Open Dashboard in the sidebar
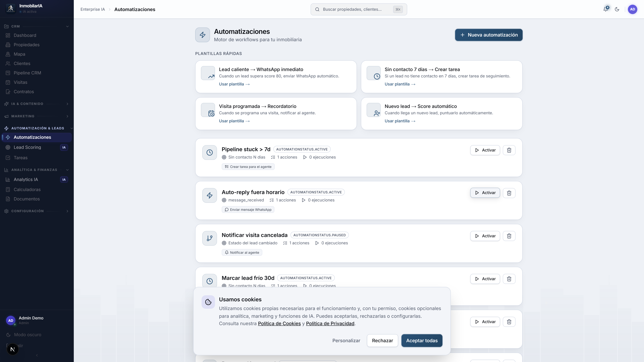This screenshot has width=644, height=362. (x=37, y=36)
